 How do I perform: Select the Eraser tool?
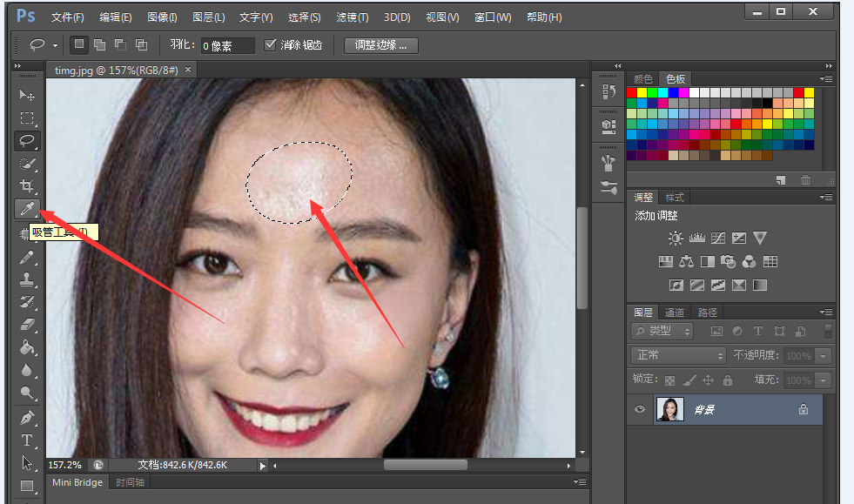(x=27, y=325)
